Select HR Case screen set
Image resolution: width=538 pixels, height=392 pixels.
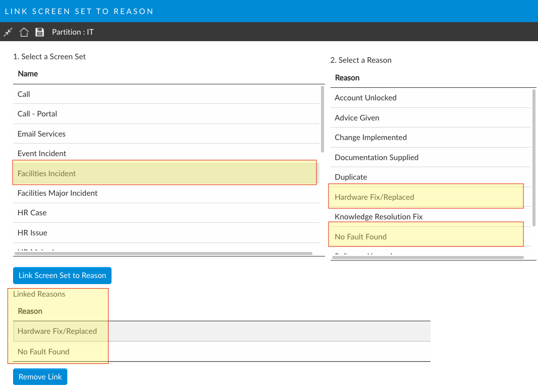pyautogui.click(x=32, y=213)
